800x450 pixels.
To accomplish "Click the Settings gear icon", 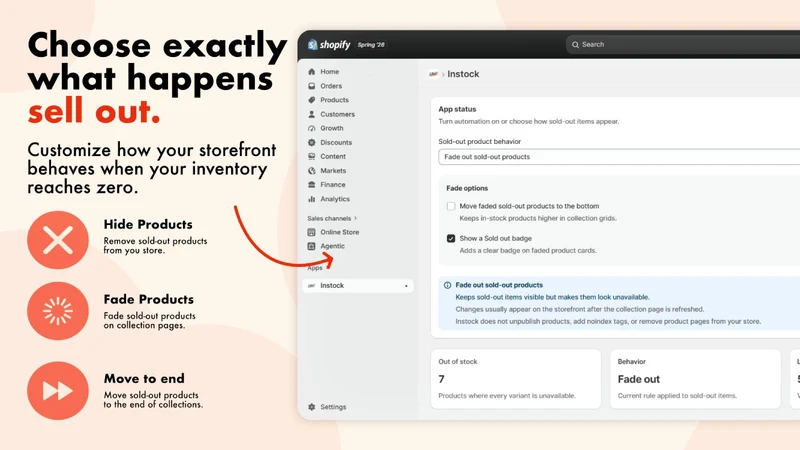I will pyautogui.click(x=312, y=407).
